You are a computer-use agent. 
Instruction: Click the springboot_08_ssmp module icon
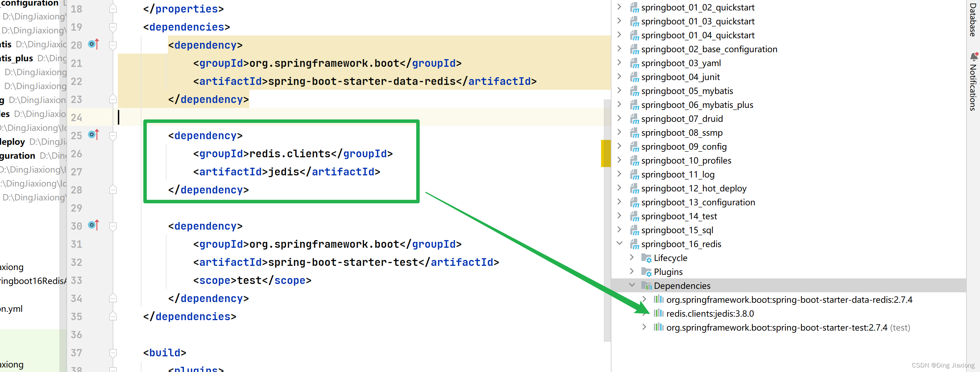pos(634,133)
